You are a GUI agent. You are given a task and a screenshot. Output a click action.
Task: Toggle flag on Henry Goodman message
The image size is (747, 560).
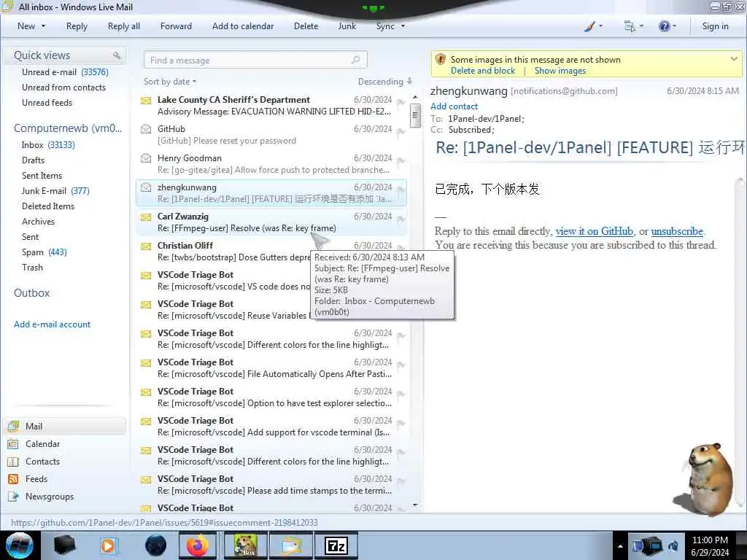tap(401, 160)
